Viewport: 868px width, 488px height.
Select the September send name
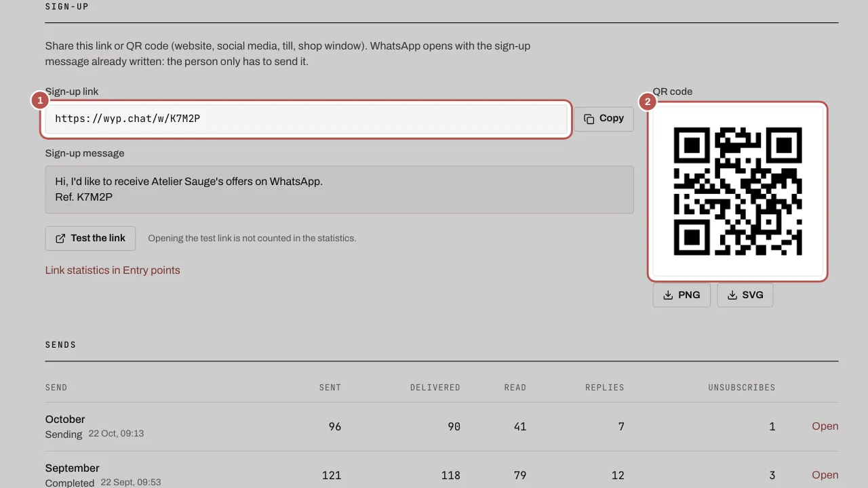point(73,468)
